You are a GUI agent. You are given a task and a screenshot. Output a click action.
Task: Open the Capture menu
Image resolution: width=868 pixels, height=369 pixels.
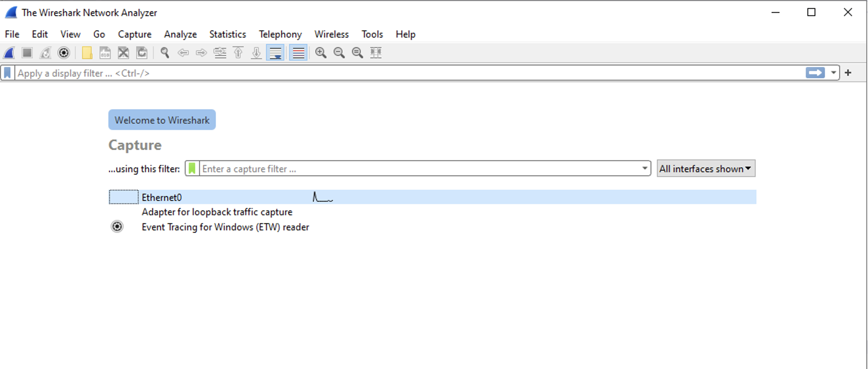[x=135, y=34]
